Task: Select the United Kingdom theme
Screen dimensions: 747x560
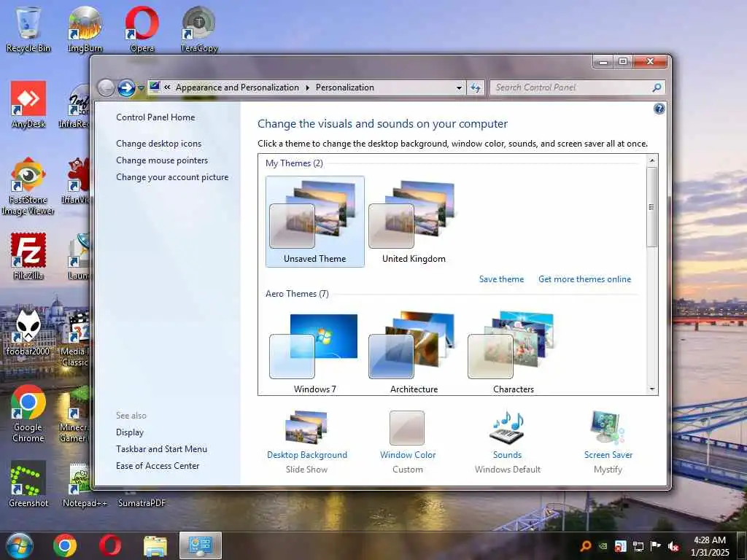Action: point(414,222)
